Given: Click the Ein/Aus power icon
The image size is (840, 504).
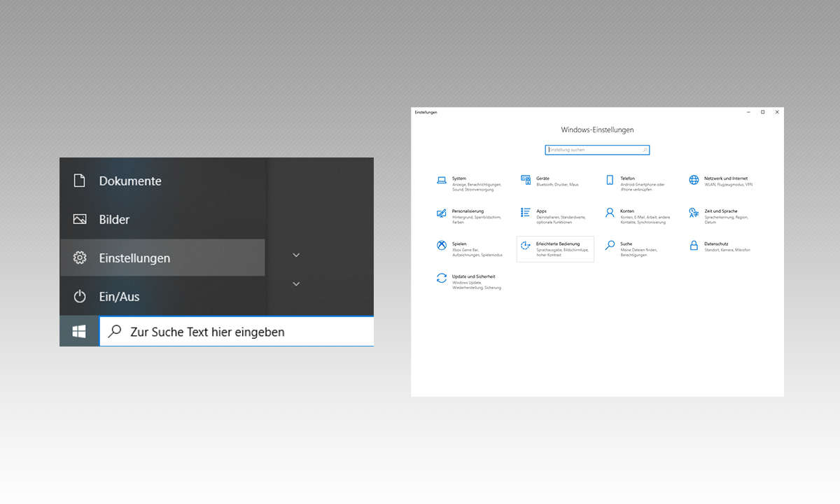Looking at the screenshot, I should (79, 296).
